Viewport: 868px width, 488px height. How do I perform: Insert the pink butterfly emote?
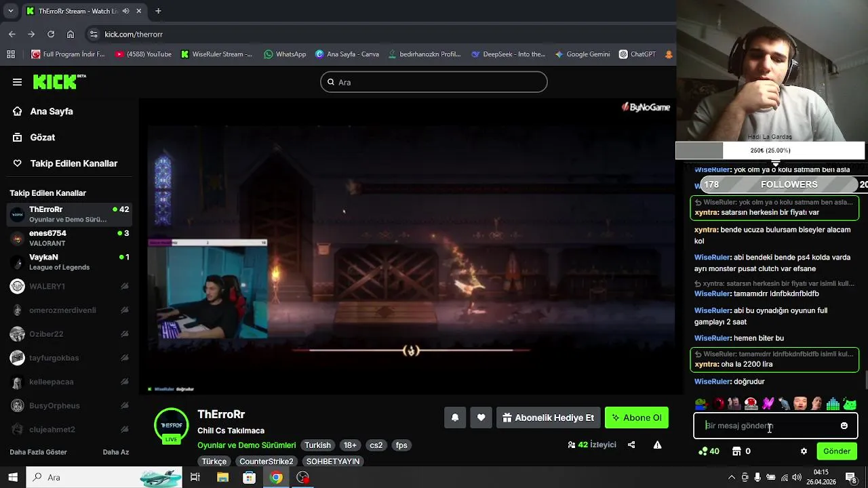coord(768,404)
